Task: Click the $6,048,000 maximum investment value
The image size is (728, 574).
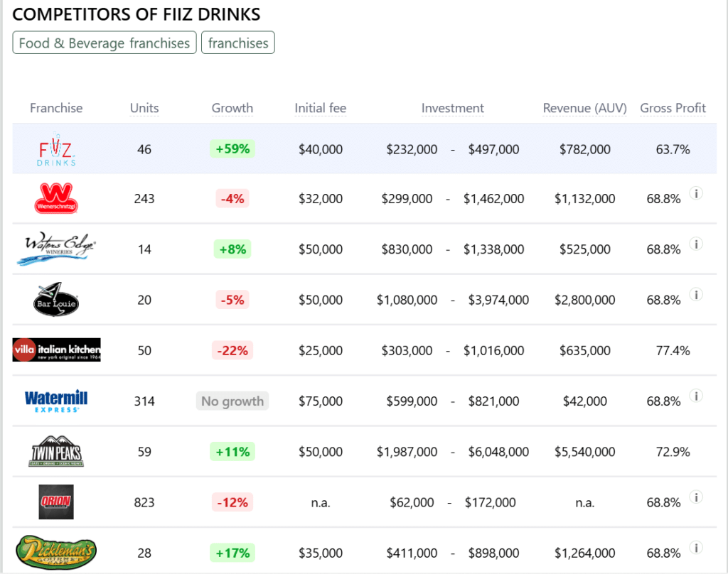Action: [498, 452]
